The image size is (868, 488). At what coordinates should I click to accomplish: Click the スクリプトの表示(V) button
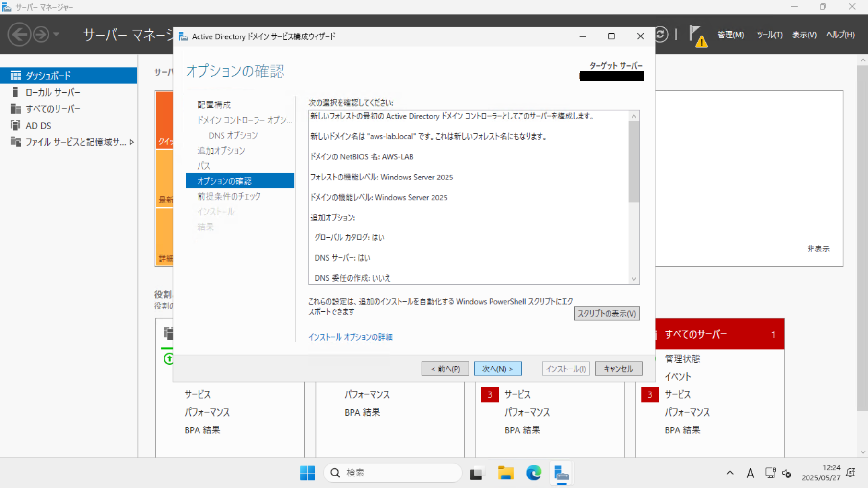tap(607, 313)
